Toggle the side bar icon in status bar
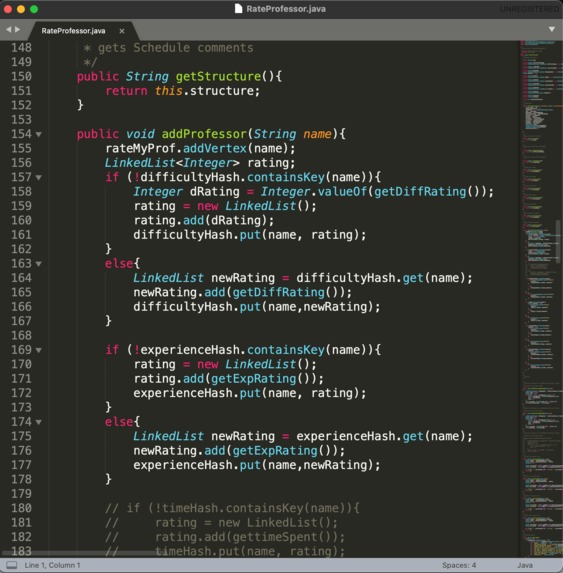Viewport: 563px width, 573px height. (12, 565)
